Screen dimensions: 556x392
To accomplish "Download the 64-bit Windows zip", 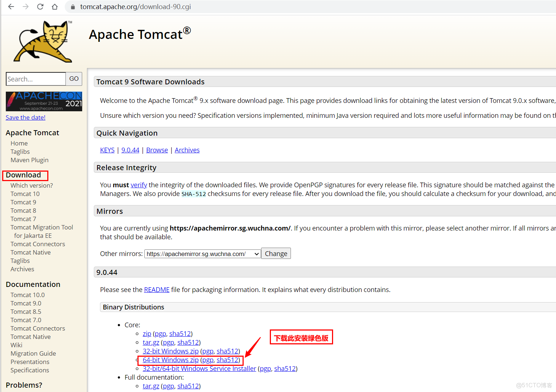I will (x=171, y=360).
